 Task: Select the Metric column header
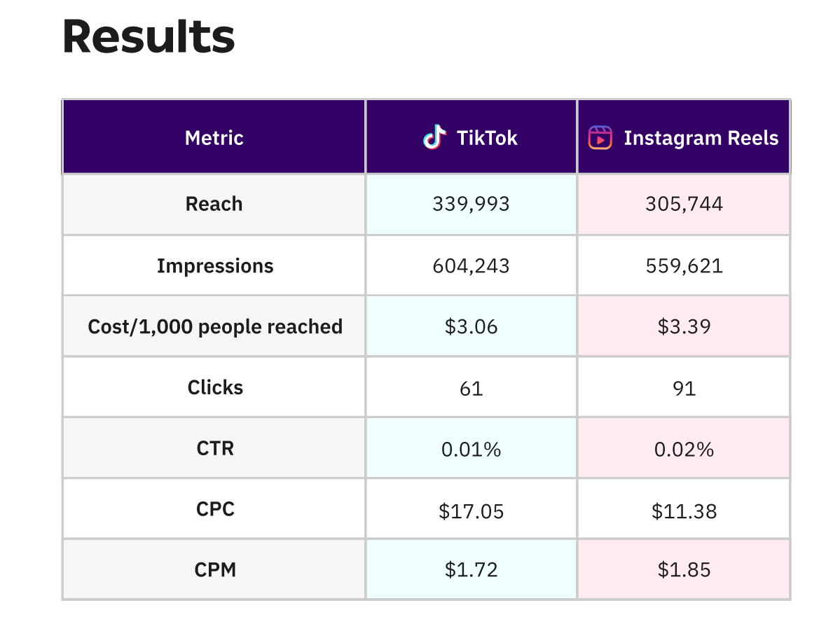click(x=214, y=138)
